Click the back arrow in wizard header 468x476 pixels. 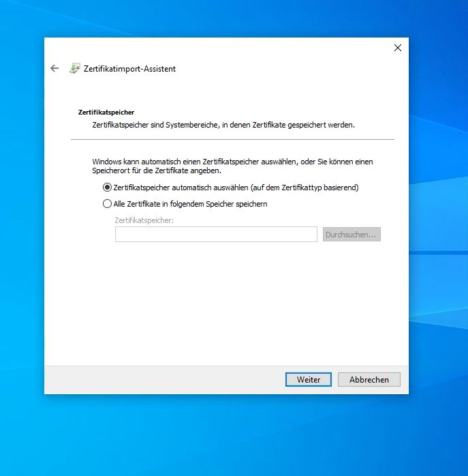pos(54,69)
